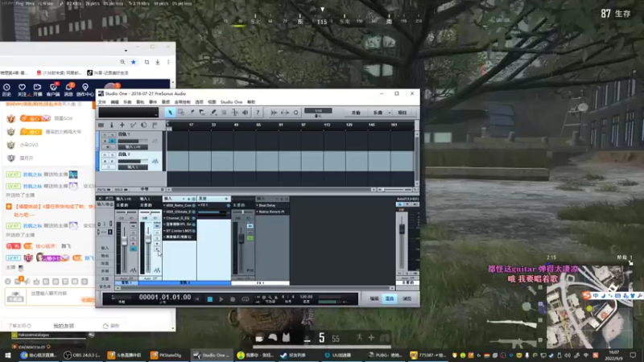Toggle Solo on track 音轨 1
Image resolution: width=644 pixels, height=362 pixels.
(112, 134)
